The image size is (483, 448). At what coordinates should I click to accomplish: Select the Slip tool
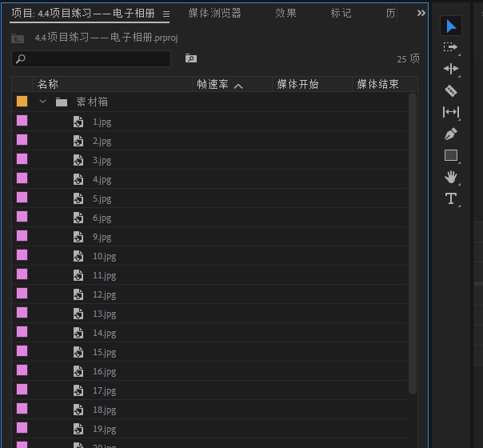click(x=451, y=112)
